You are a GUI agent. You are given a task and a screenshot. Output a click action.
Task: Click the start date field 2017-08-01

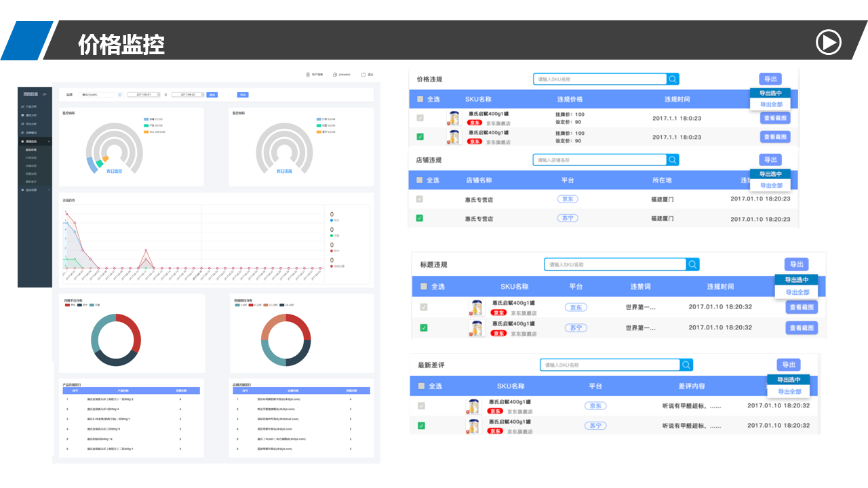142,95
